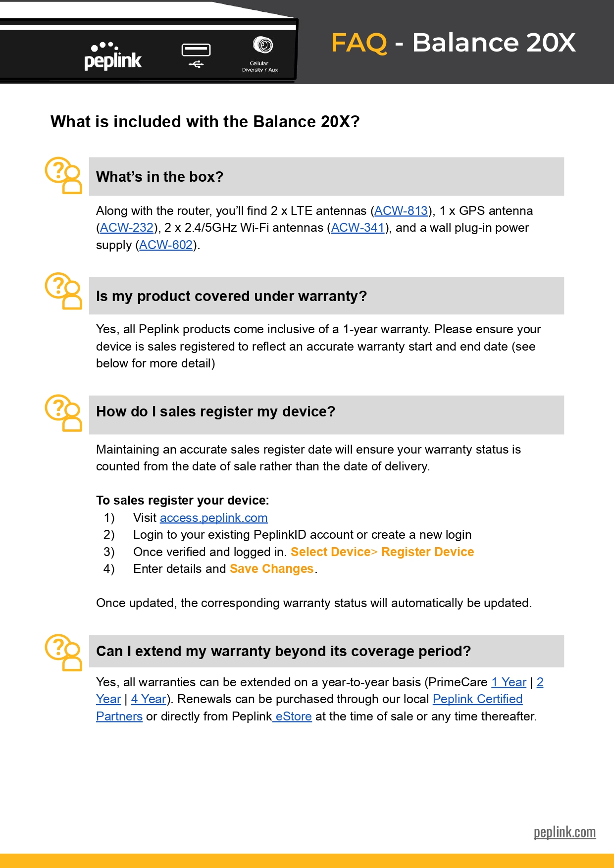This screenshot has width=614, height=868.
Task: Open the ACW-232 GPS antenna link
Action: point(127,228)
